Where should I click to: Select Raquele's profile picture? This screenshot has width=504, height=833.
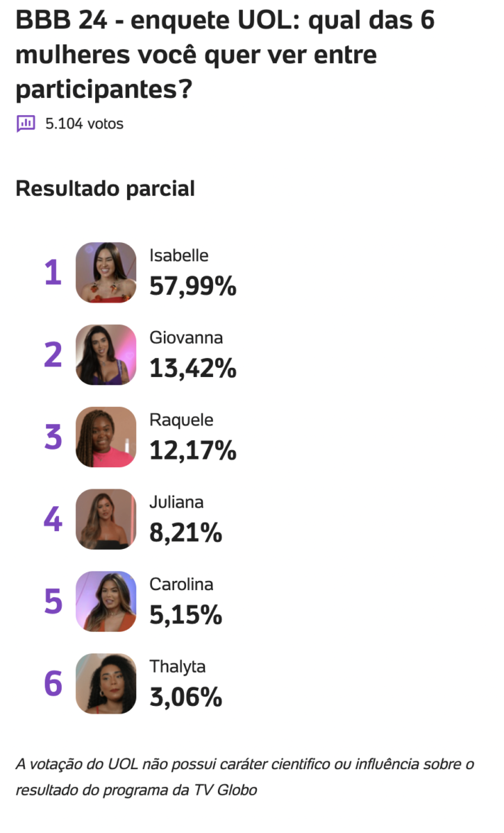click(x=106, y=437)
